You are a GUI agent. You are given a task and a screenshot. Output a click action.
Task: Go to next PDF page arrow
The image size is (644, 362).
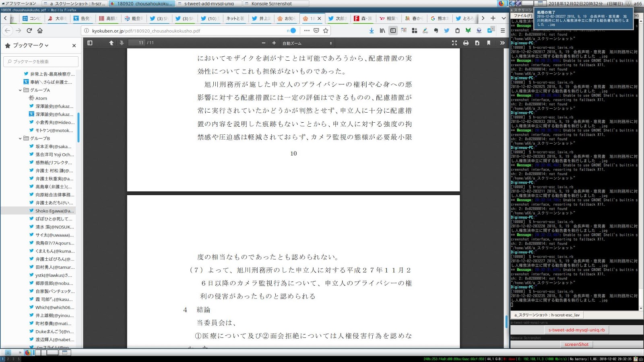pyautogui.click(x=122, y=43)
